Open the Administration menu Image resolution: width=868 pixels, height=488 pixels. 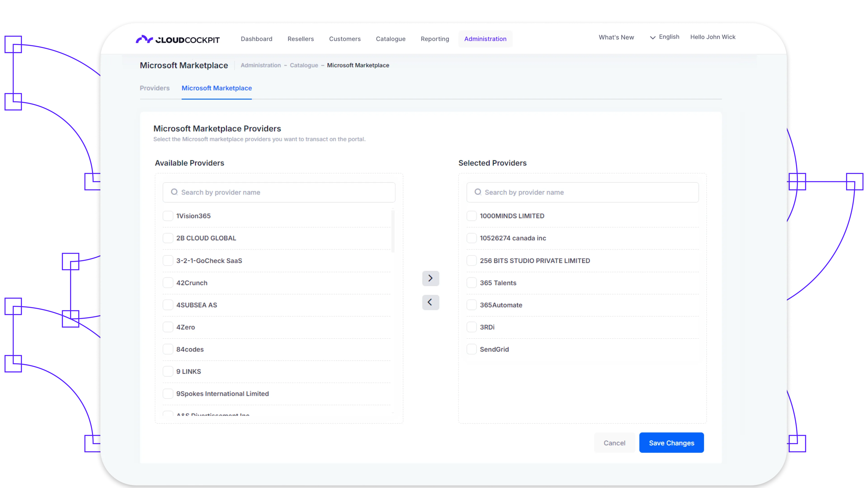[x=485, y=39]
